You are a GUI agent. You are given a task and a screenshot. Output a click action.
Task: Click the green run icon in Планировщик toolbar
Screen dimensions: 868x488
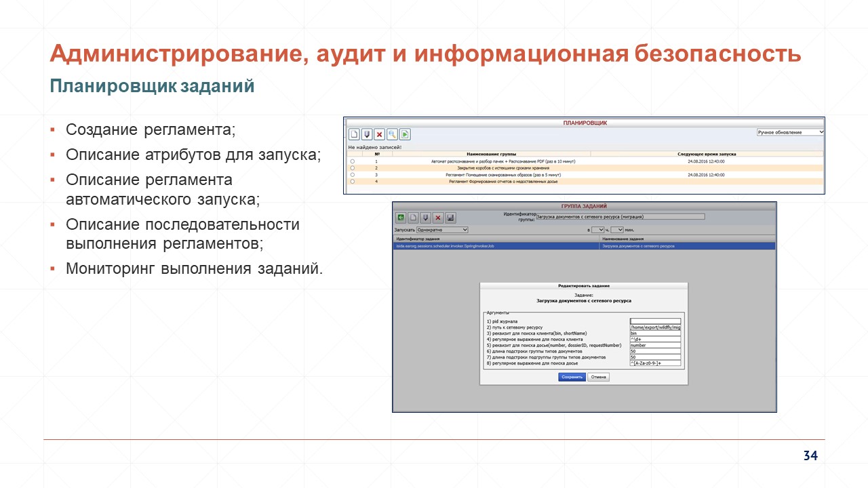404,134
